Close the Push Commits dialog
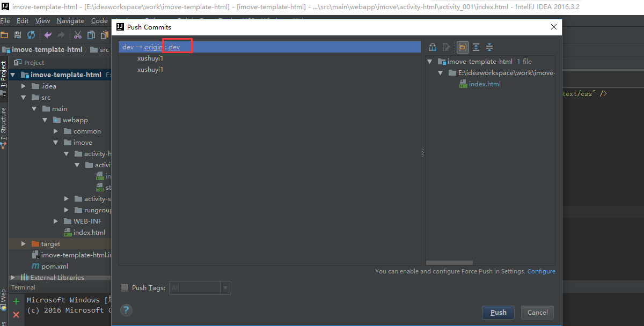This screenshot has width=644, height=326. click(554, 27)
